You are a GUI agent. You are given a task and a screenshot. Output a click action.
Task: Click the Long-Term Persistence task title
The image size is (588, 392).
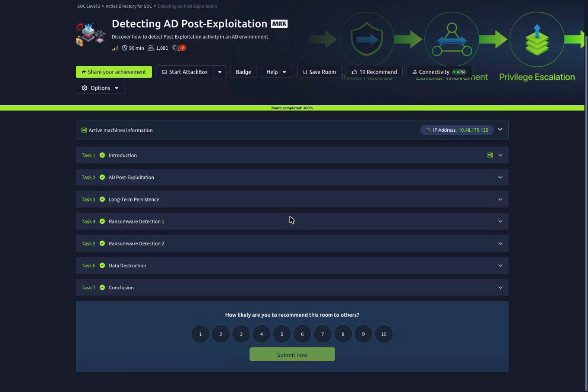pyautogui.click(x=134, y=199)
